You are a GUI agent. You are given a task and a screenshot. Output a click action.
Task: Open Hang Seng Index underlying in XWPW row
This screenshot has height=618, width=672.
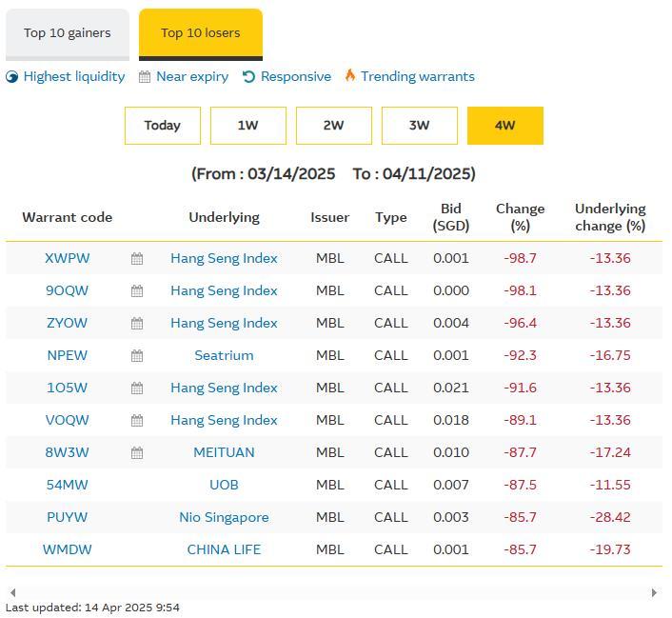[224, 259]
